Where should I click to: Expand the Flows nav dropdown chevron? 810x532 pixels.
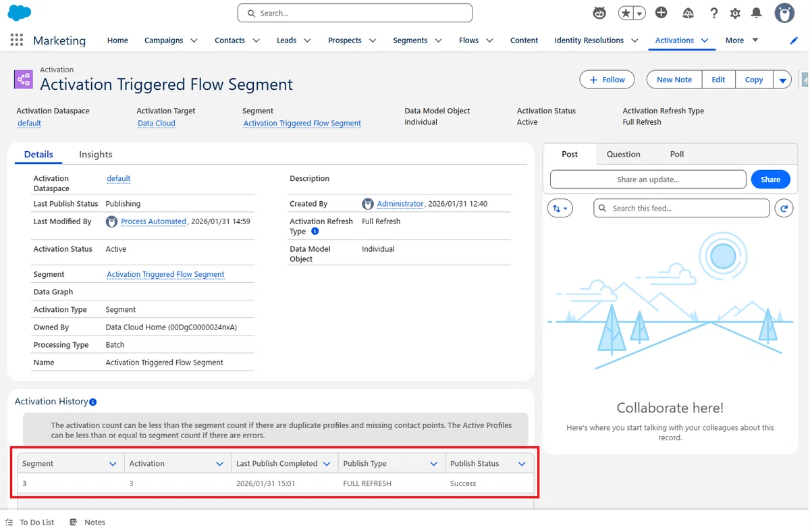(x=489, y=41)
